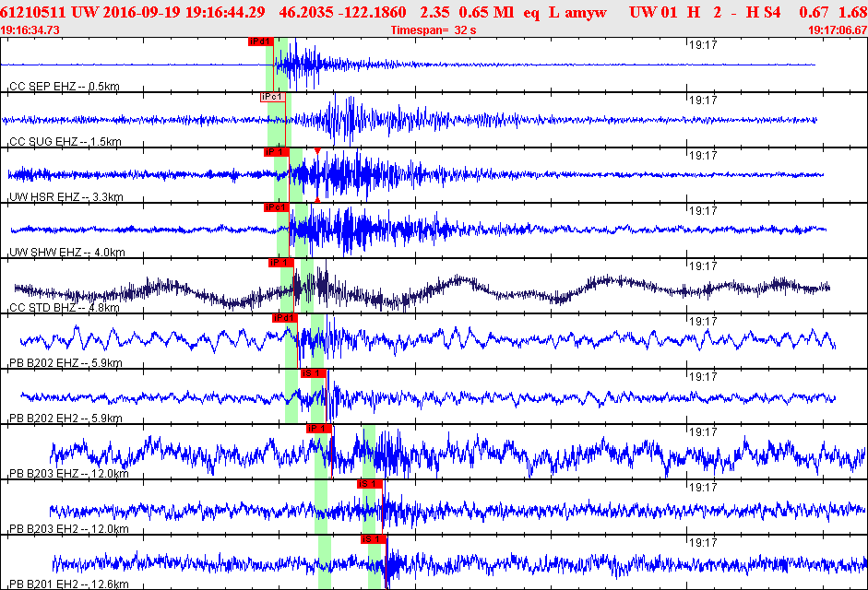The width and height of the screenshot is (868, 590).
Task: Select the iPc1 pick flag on SUG trace
Action: tap(272, 97)
